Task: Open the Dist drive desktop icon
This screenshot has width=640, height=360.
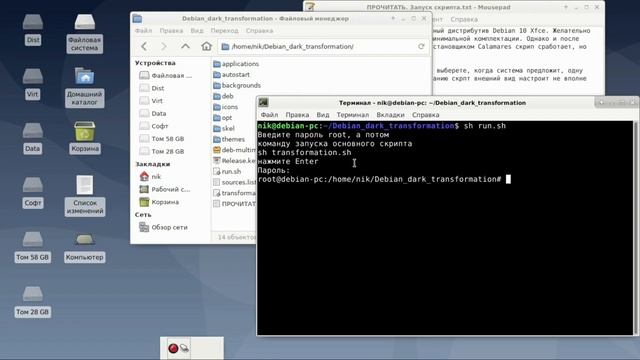Action: tap(33, 29)
